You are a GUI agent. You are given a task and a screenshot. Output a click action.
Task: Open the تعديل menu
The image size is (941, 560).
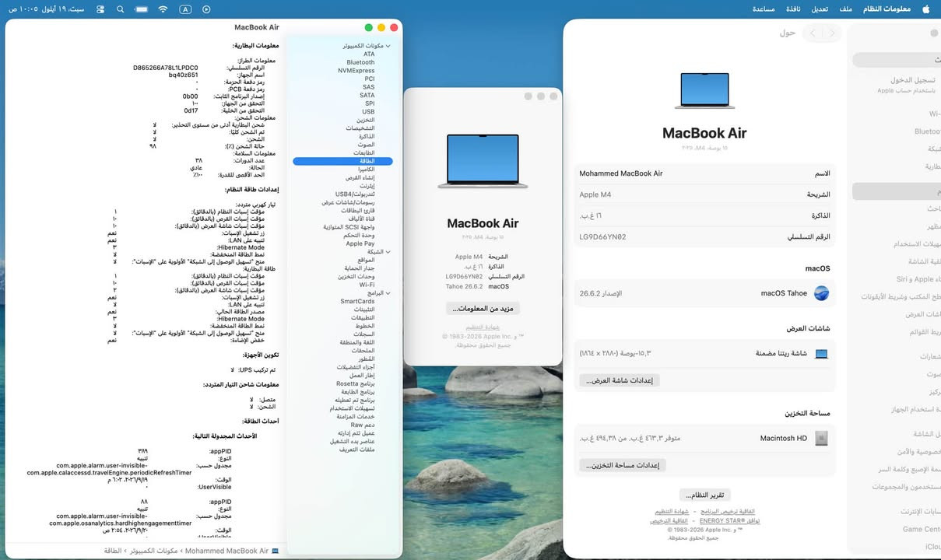[820, 9]
